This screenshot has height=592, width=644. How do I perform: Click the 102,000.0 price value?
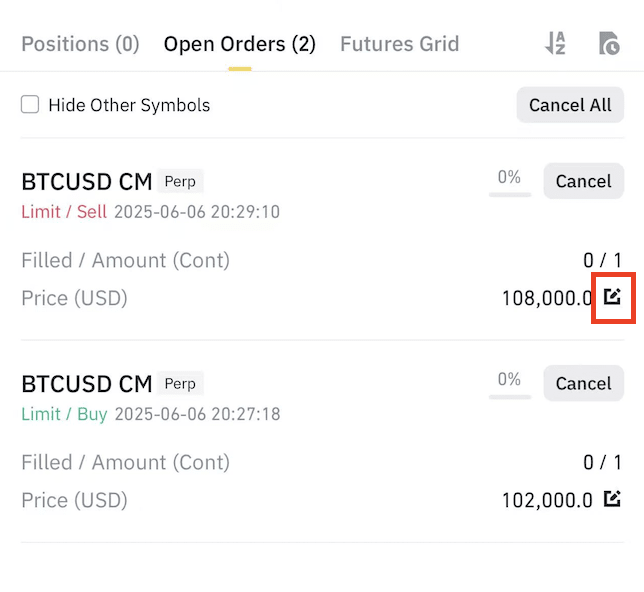[547, 500]
